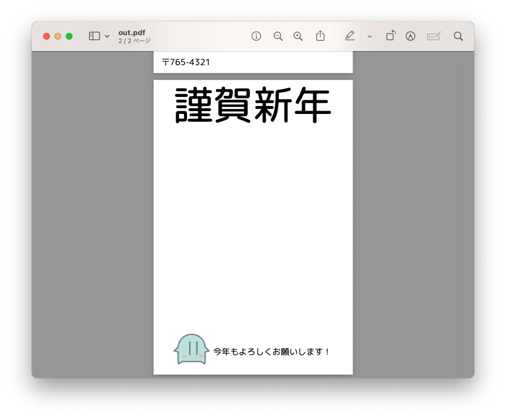Zoom out of the PDF page
This screenshot has height=420, width=506.
tap(278, 36)
